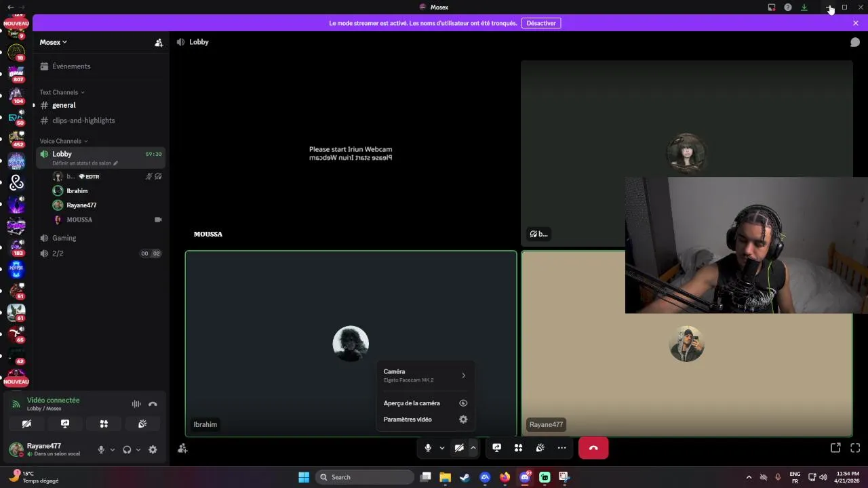This screenshot has width=868, height=488.
Task: Open user settings gear
Action: tap(153, 449)
